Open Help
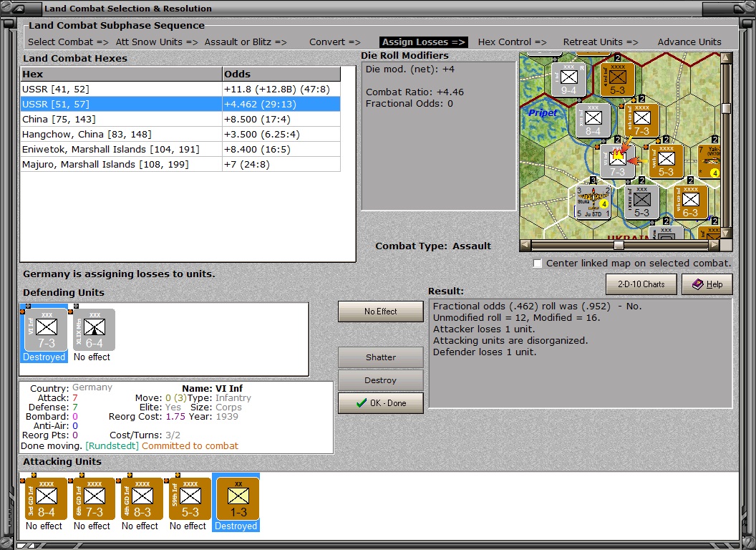This screenshot has width=756, height=550. tap(707, 284)
